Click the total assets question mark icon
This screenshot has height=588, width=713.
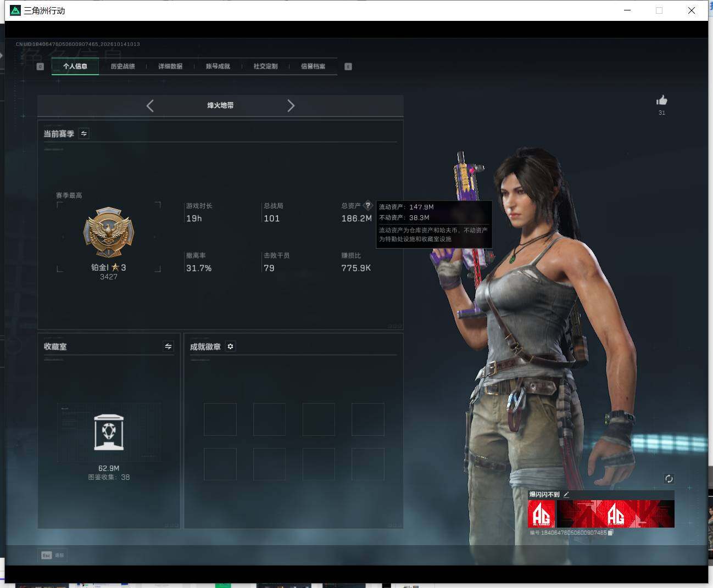coord(368,205)
